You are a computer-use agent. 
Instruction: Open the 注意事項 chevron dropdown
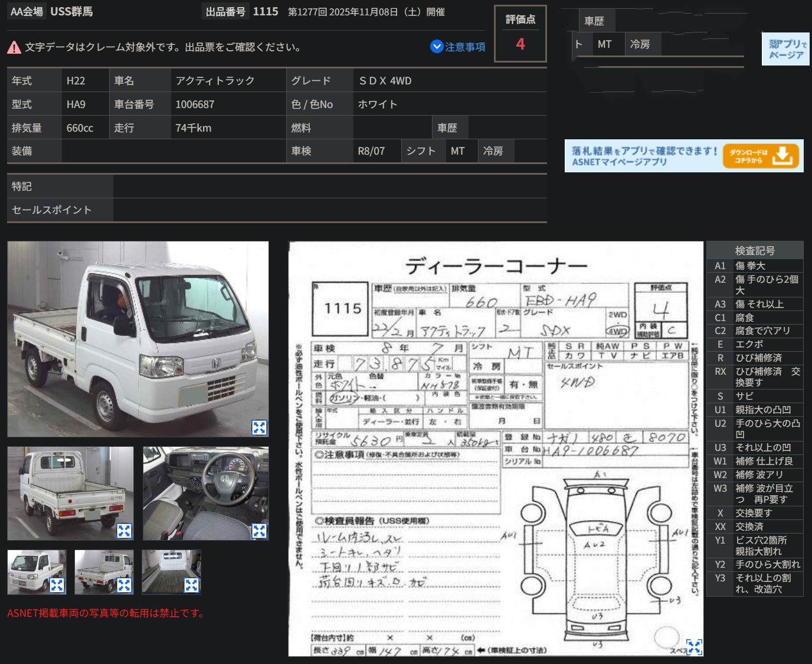pos(436,47)
